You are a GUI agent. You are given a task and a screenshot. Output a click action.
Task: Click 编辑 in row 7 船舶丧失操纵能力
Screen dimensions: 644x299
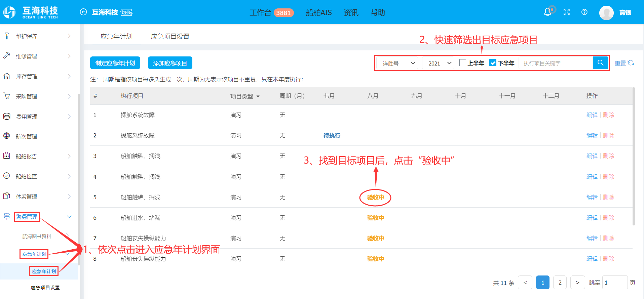(x=592, y=238)
